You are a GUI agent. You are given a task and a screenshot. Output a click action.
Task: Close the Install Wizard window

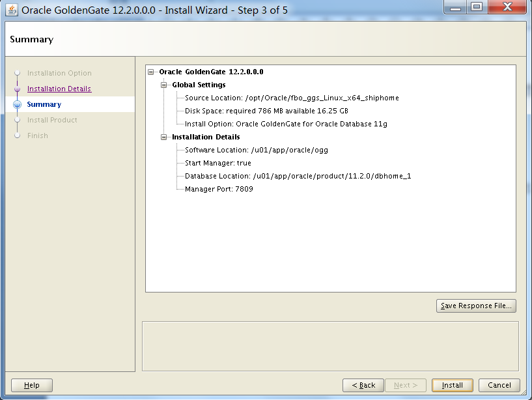(x=507, y=7)
